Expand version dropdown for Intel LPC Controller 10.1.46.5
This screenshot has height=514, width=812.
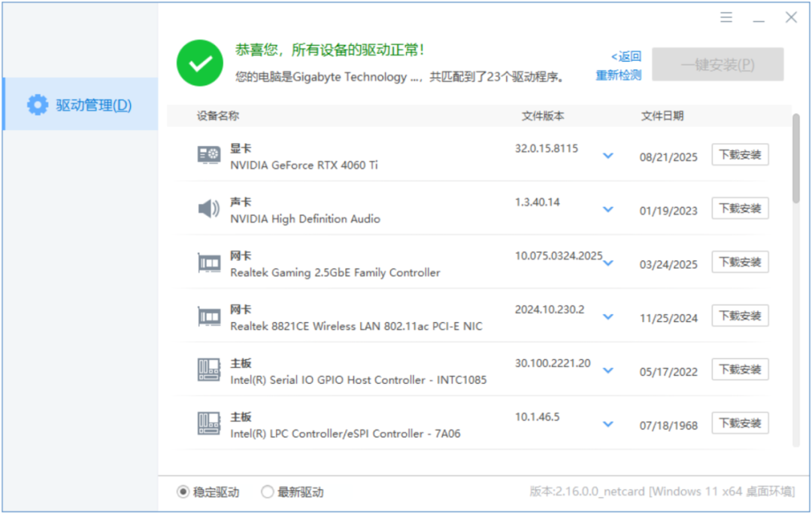[x=608, y=424]
